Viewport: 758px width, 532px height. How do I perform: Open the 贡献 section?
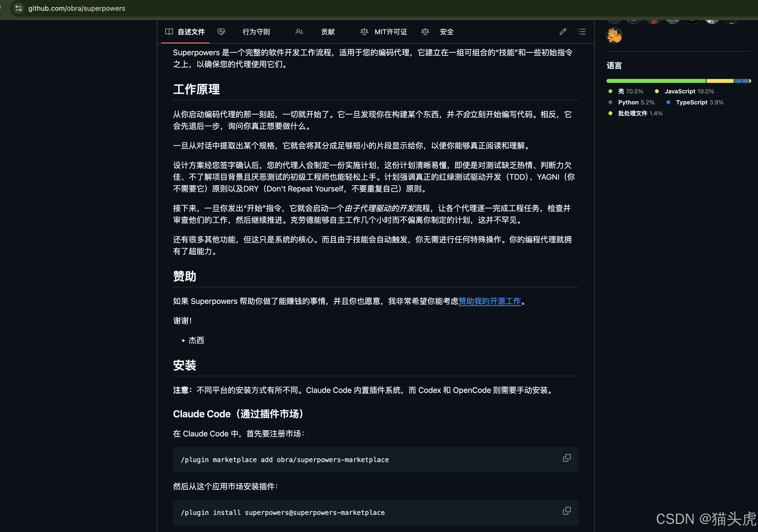(x=327, y=32)
